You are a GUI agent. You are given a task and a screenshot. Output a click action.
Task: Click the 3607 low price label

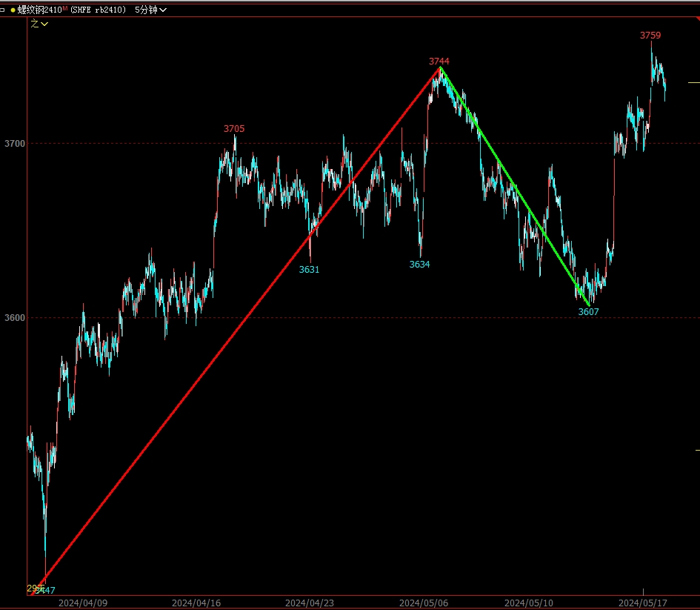(x=588, y=312)
